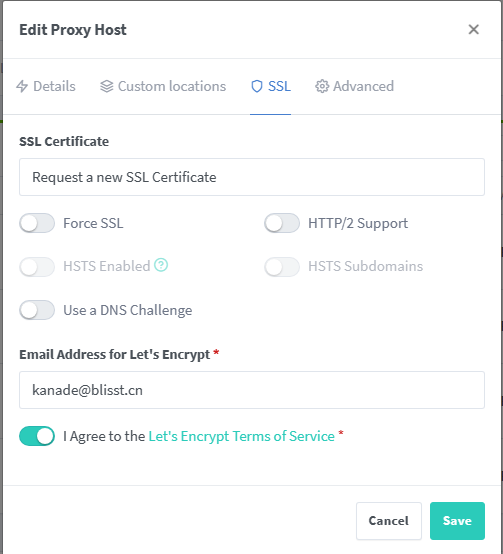Click the lightning bolt Details icon
The width and height of the screenshot is (503, 554).
[x=22, y=86]
